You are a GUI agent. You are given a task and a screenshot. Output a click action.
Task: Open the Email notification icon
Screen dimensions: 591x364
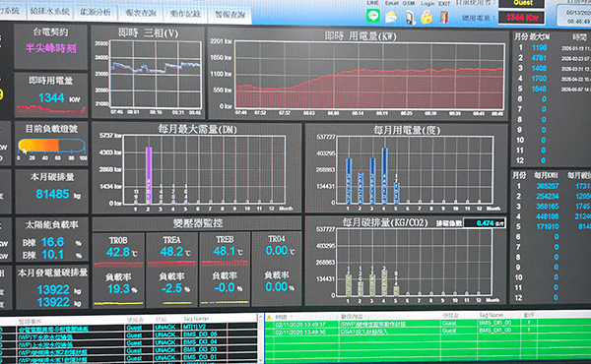[391, 17]
